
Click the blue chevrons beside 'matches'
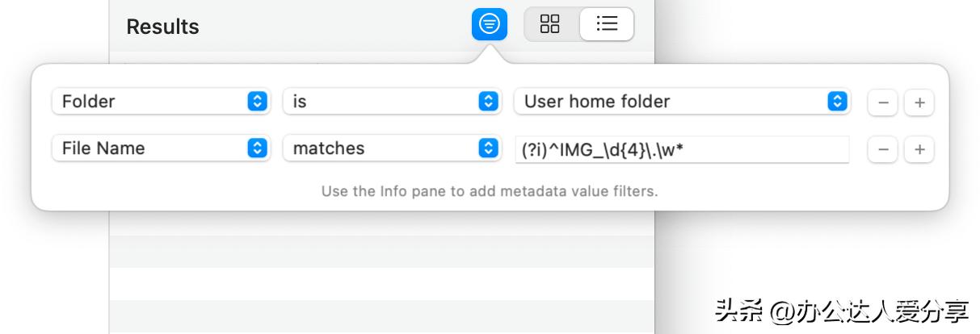point(488,148)
